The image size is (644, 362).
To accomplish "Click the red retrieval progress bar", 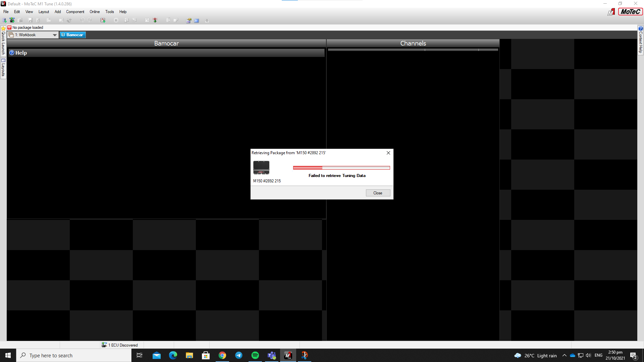I will [341, 168].
